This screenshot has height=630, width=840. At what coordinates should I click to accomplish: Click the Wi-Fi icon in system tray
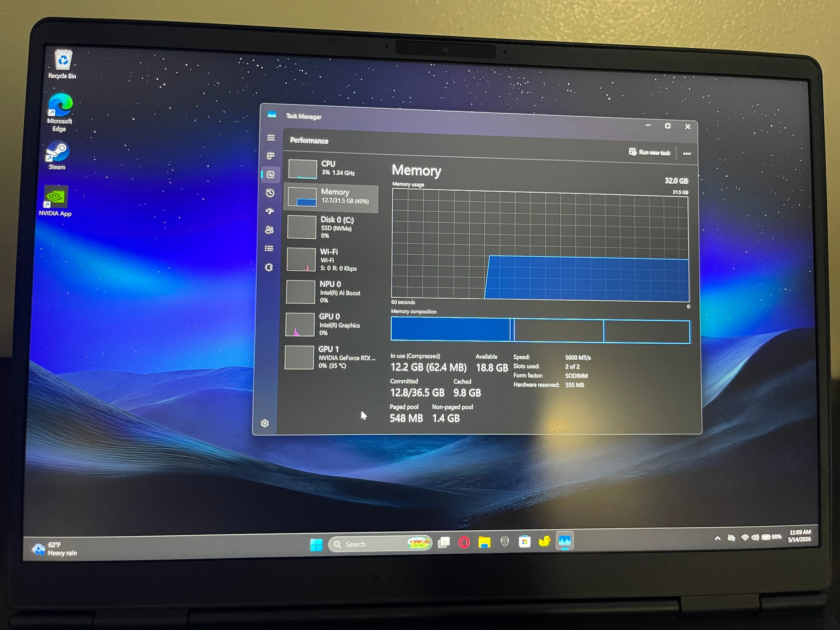tap(744, 538)
